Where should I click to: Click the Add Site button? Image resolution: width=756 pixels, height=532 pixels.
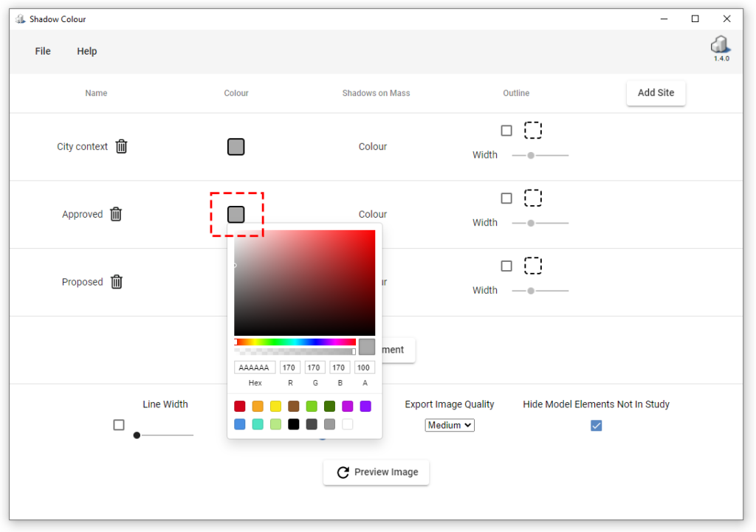click(656, 92)
